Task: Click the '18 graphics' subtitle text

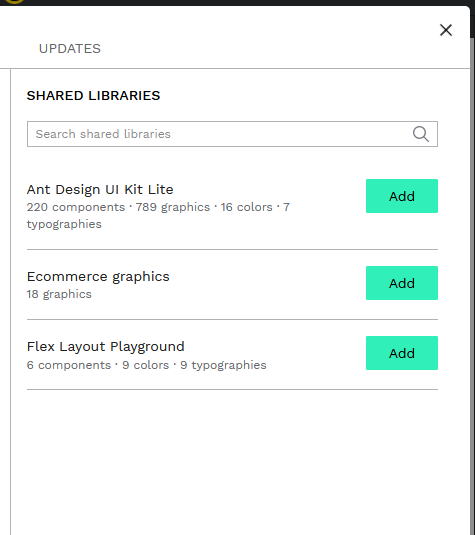Action: pyautogui.click(x=59, y=294)
